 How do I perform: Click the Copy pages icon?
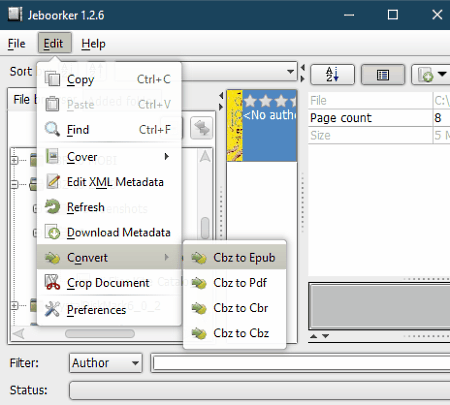52,79
